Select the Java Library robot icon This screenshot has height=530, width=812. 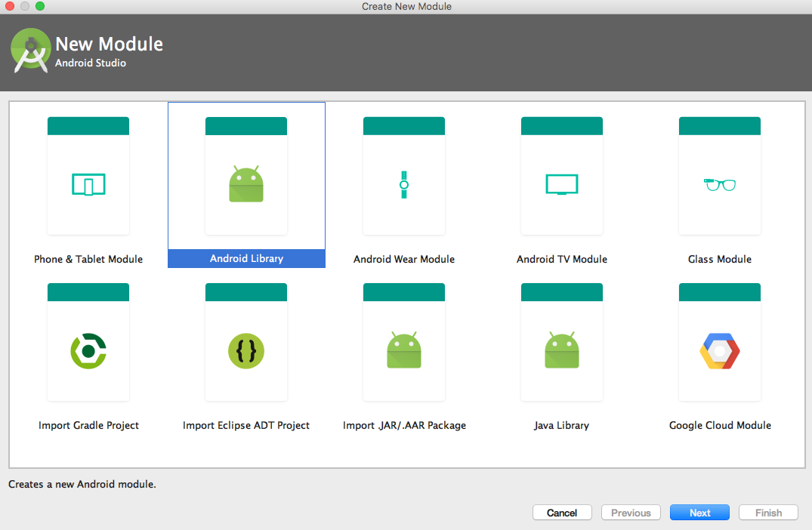[x=562, y=350]
